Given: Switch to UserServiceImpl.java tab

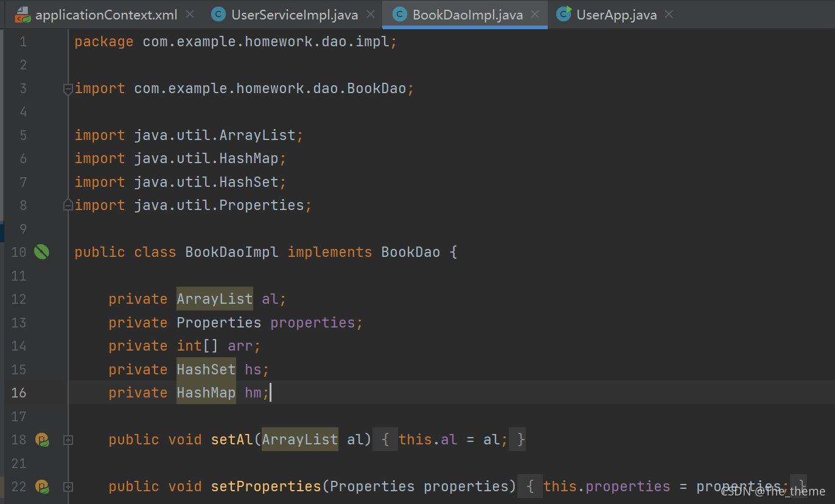Looking at the screenshot, I should (295, 15).
